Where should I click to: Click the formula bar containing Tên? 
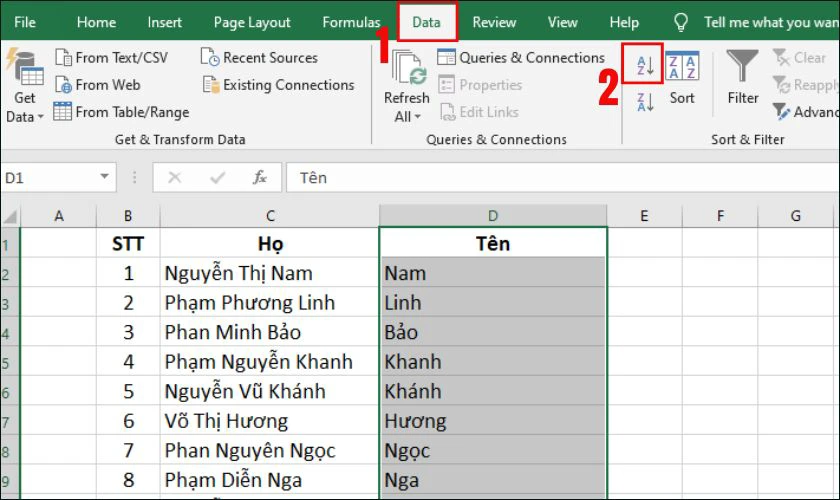click(562, 177)
